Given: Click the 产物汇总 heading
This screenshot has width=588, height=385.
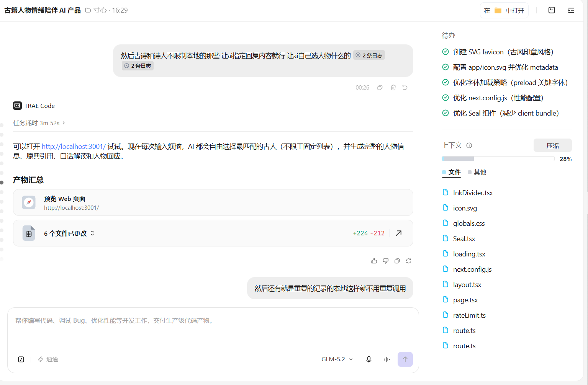Looking at the screenshot, I should 28,180.
